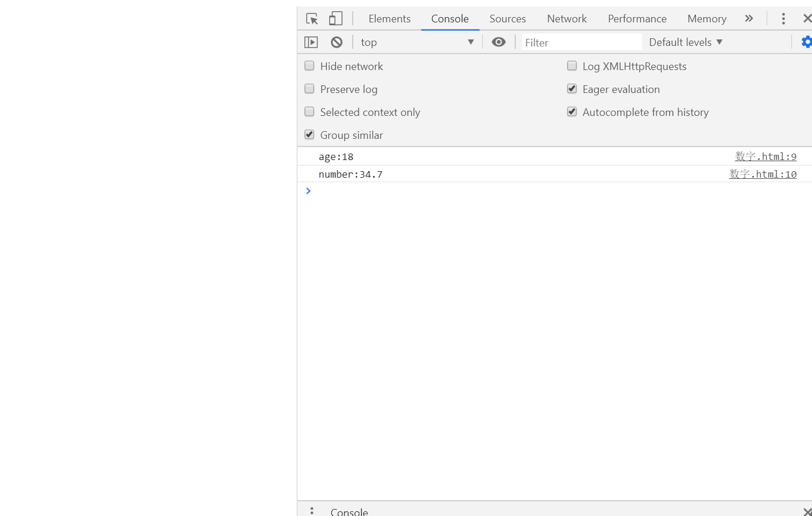Open source link 数字.html:9

click(x=765, y=157)
